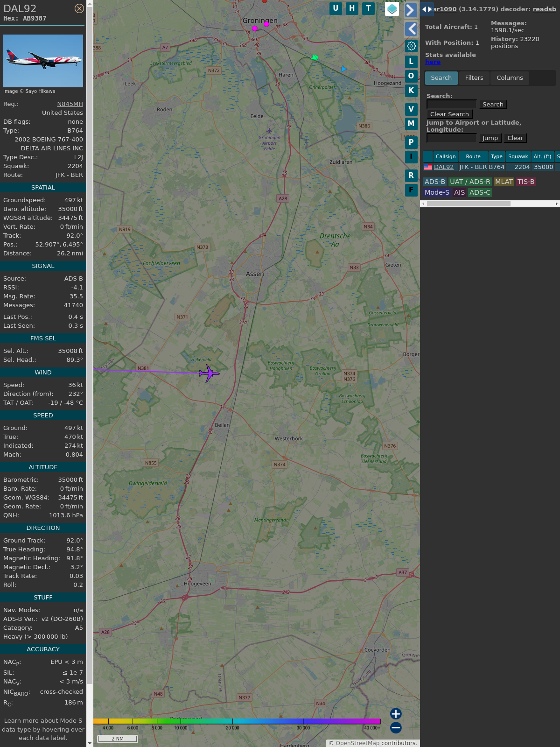Zoom in with the plus button
The width and height of the screenshot is (560, 747).
click(x=396, y=713)
